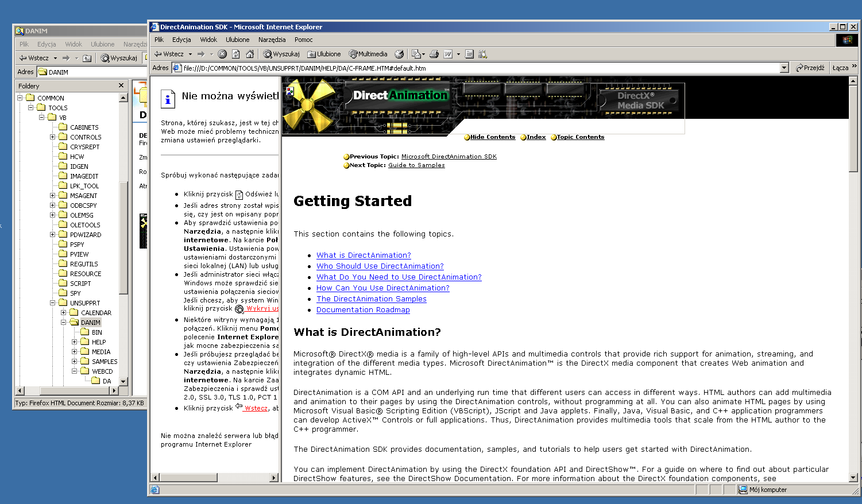
Task: Open the Ulubione menu in Internet Explorer
Action: tap(237, 40)
